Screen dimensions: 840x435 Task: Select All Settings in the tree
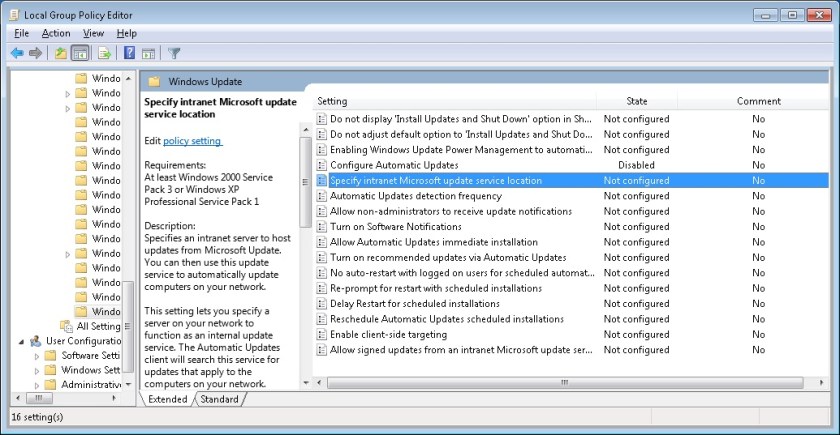(x=98, y=326)
